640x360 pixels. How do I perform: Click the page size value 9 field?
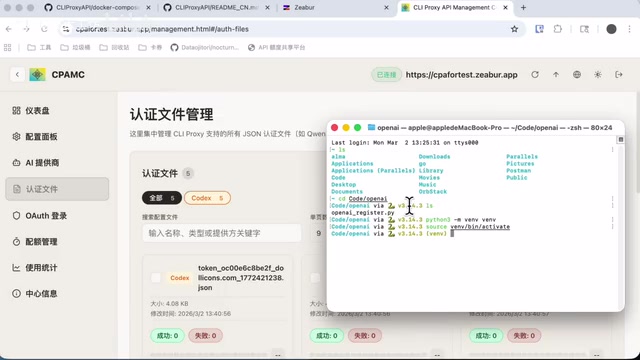[318, 233]
